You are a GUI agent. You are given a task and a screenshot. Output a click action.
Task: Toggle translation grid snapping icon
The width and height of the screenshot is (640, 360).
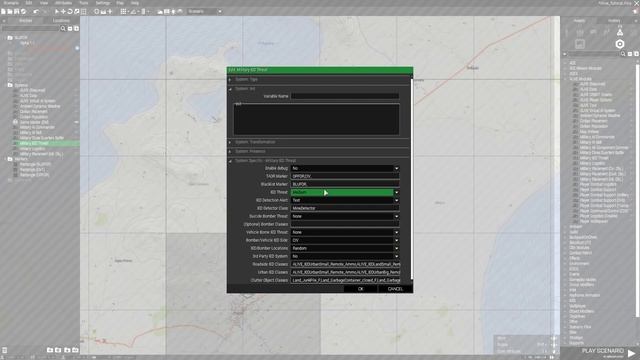tap(123, 11)
